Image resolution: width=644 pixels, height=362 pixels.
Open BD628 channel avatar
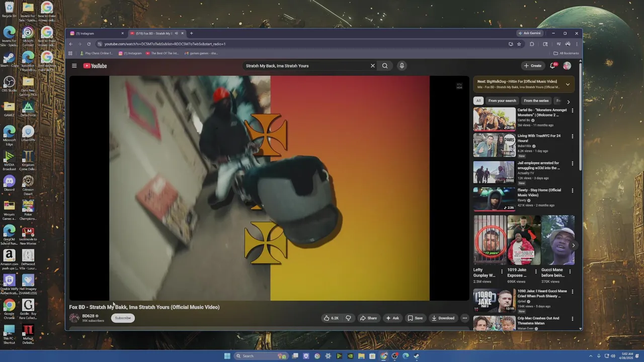pyautogui.click(x=74, y=318)
